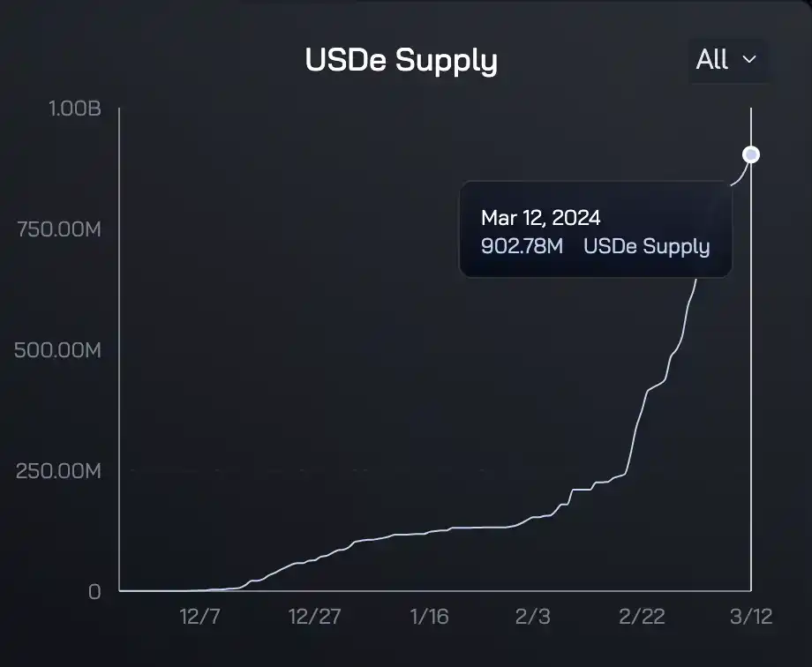Click the "500.00M" y-axis label

tap(58, 350)
